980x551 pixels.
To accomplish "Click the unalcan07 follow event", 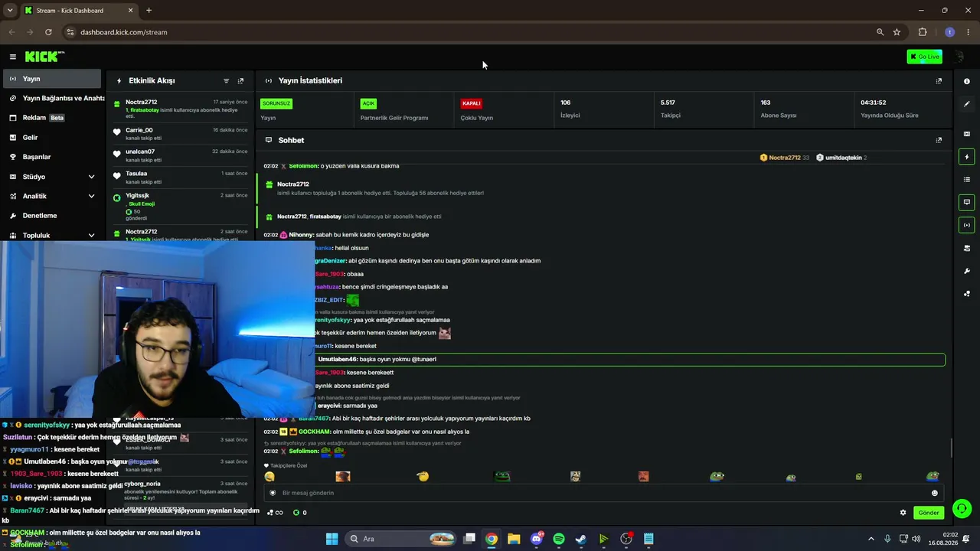I will (x=181, y=155).
